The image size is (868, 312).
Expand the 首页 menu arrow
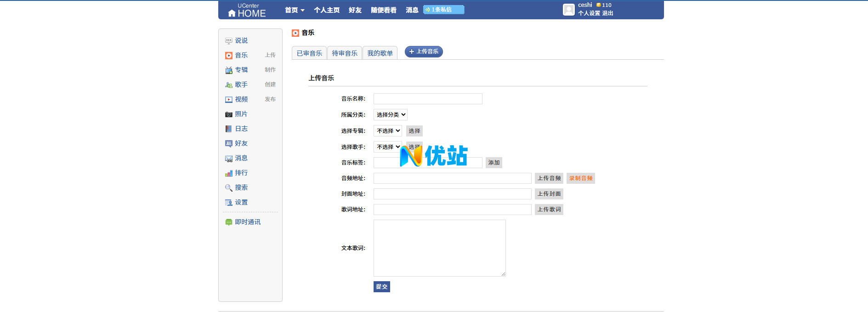click(302, 10)
